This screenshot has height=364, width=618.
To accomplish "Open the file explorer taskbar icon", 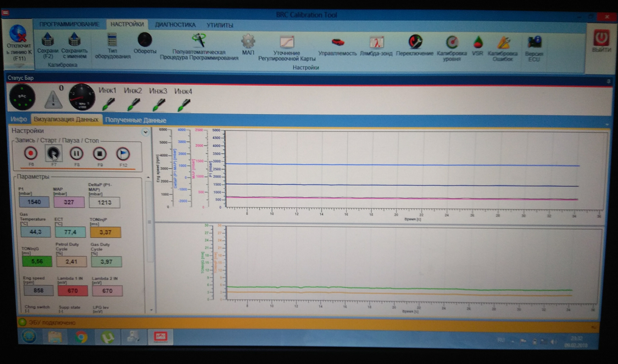I will click(55, 337).
